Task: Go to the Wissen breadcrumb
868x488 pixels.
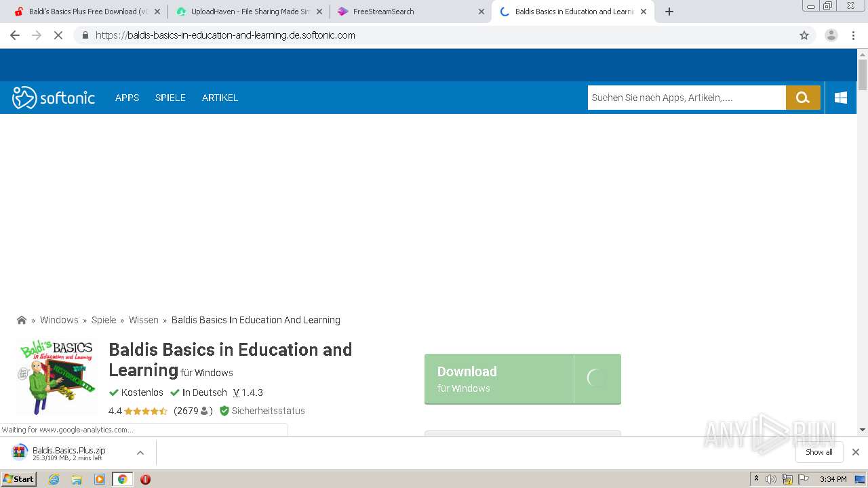Action: 144,320
